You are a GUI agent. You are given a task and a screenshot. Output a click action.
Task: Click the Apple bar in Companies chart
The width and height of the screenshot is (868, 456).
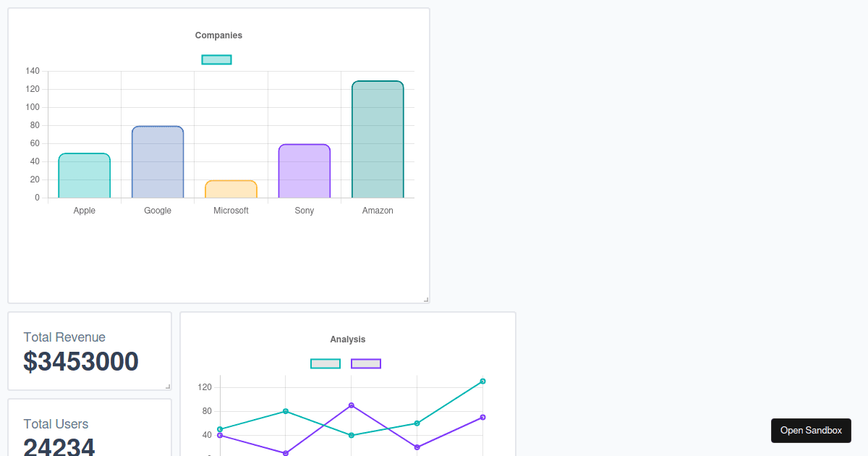[85, 175]
